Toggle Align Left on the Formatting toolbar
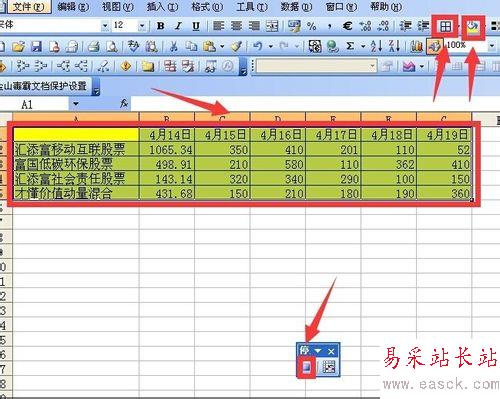 pos(218,26)
